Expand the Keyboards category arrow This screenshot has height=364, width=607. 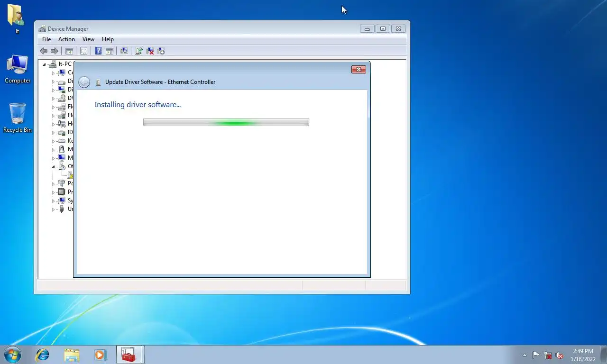(x=53, y=141)
